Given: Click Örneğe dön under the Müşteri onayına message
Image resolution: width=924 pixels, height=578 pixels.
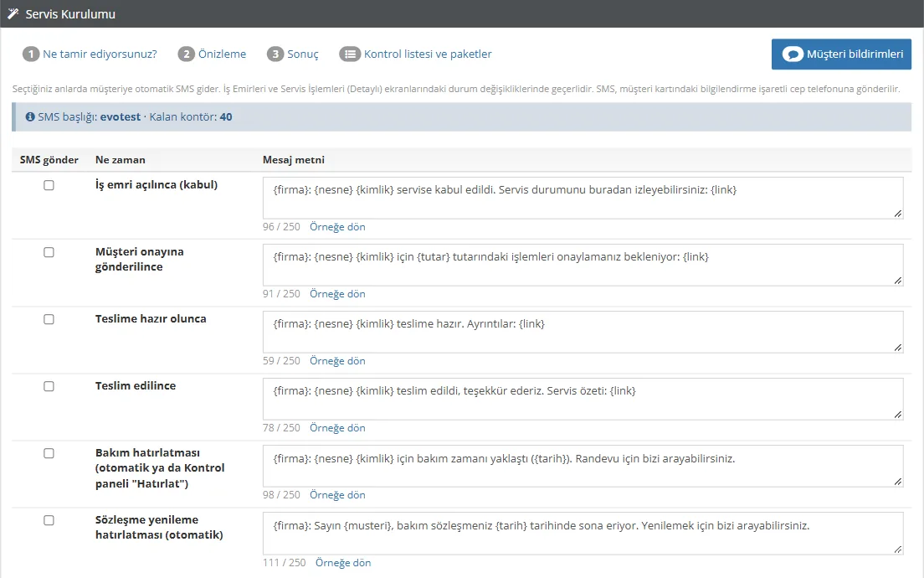Looking at the screenshot, I should pos(337,294).
